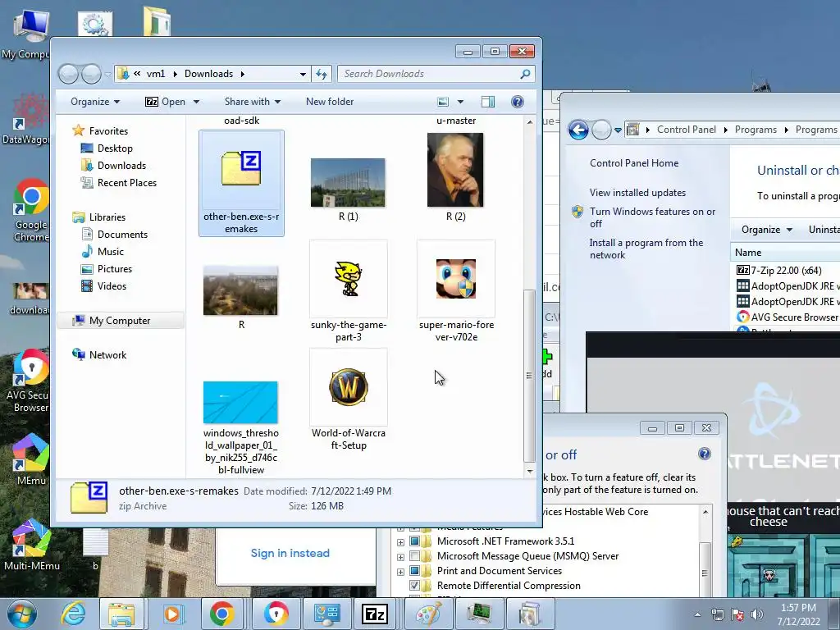Open Desktop in navigation pane
This screenshot has height=630, width=840.
[115, 148]
